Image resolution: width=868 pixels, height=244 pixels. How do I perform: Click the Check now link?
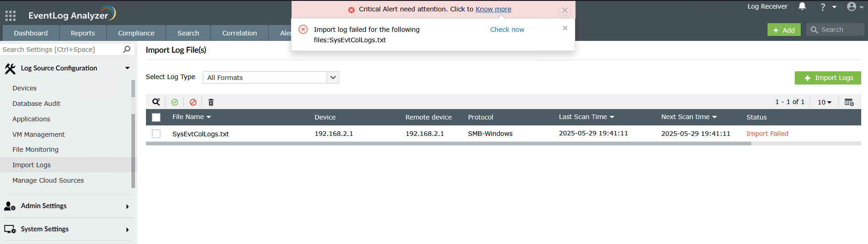click(x=507, y=30)
